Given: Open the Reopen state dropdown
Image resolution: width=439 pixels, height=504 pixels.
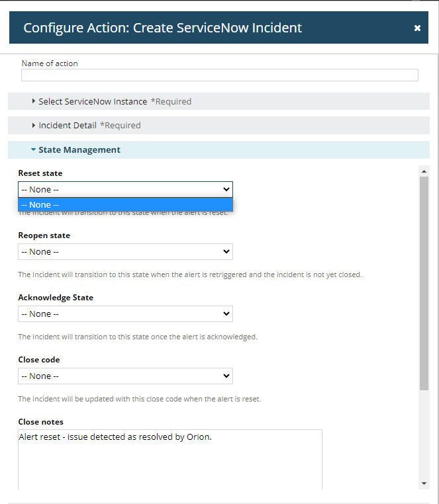Looking at the screenshot, I should pyautogui.click(x=125, y=252).
